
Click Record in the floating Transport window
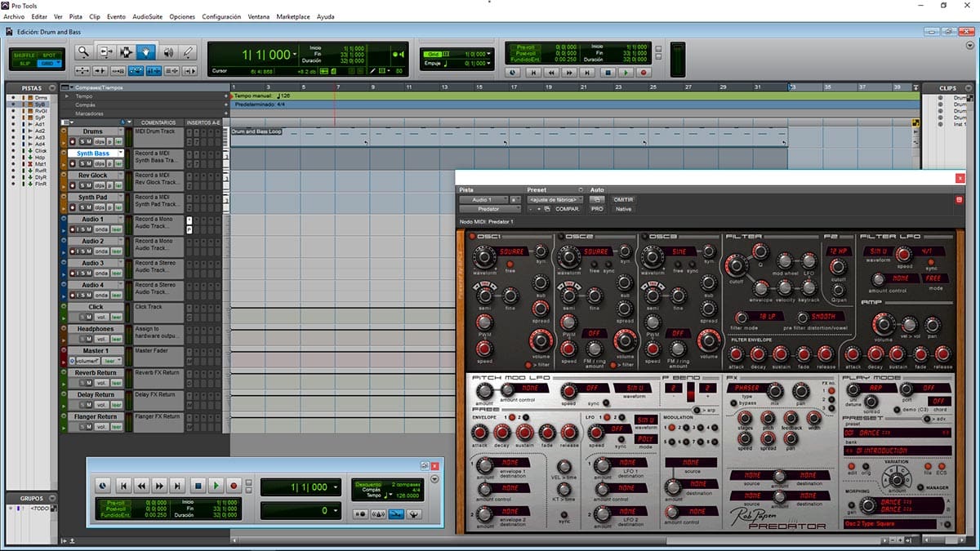[234, 486]
